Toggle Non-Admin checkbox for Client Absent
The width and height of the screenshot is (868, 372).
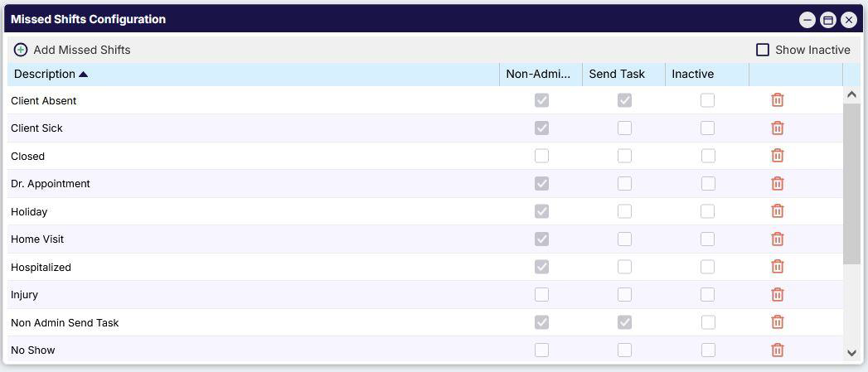[x=541, y=100]
